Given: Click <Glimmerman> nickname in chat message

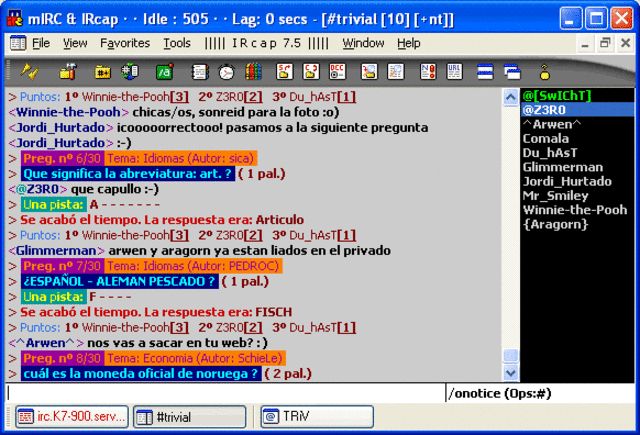Looking at the screenshot, I should (x=56, y=251).
